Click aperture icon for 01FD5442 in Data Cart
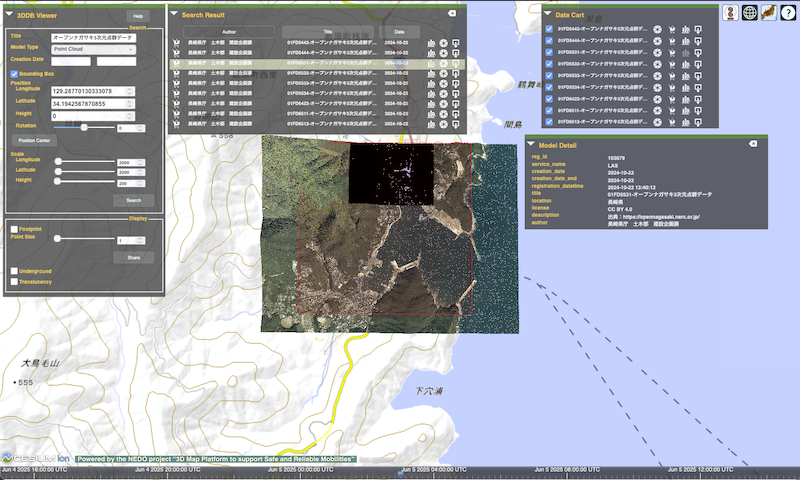800x480 pixels. point(658,30)
